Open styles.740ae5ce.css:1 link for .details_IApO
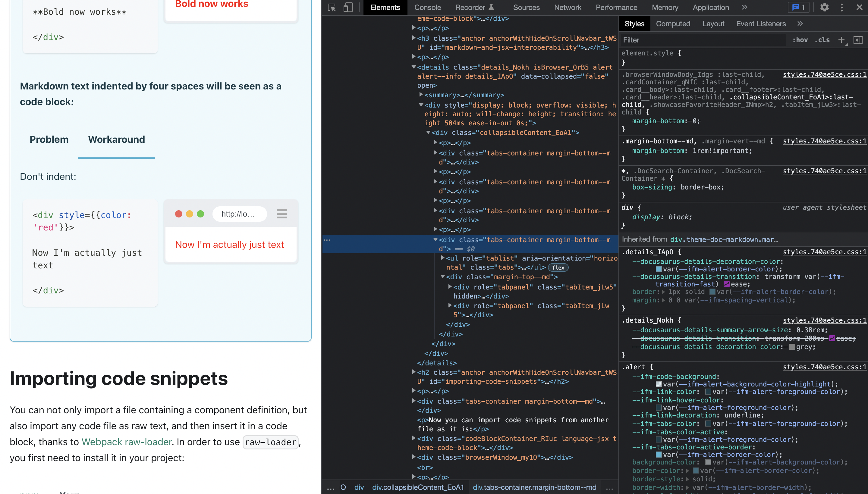The image size is (868, 494). pyautogui.click(x=825, y=252)
